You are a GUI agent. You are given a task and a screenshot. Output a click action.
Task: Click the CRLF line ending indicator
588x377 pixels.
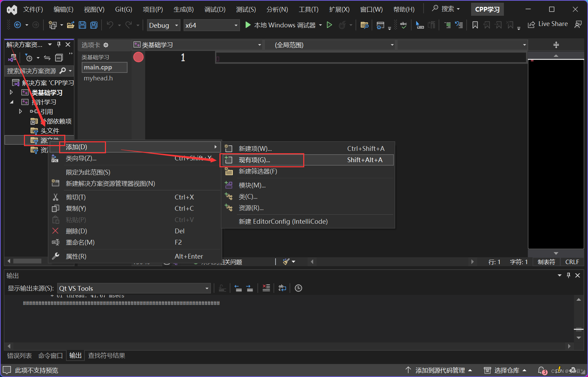pyautogui.click(x=572, y=262)
